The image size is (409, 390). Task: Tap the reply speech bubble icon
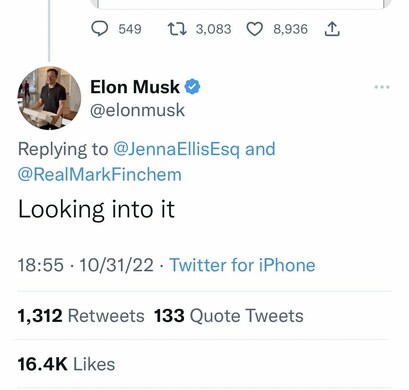coord(99,29)
